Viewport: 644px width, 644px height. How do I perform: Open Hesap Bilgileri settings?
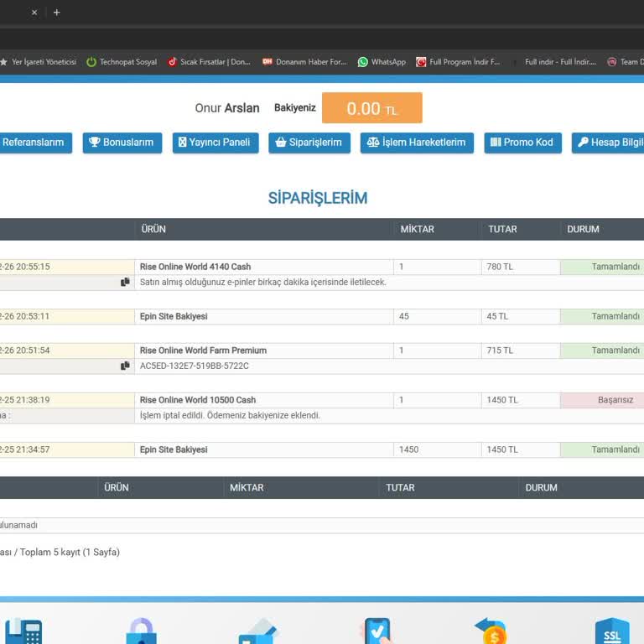pyautogui.click(x=609, y=143)
